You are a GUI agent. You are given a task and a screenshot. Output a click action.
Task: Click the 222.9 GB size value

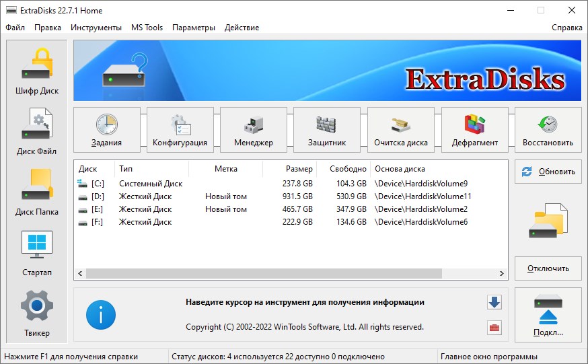(297, 222)
